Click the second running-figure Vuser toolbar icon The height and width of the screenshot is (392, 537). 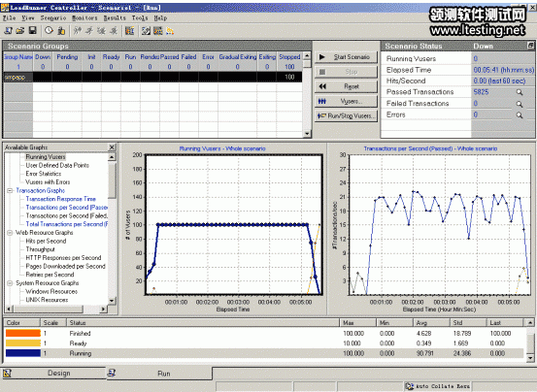[89, 31]
